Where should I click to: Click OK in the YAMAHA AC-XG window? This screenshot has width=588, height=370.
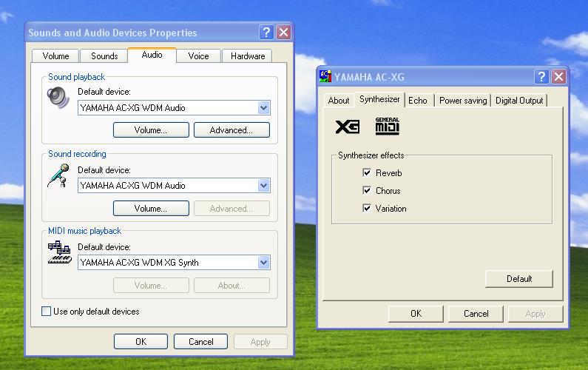pos(416,314)
